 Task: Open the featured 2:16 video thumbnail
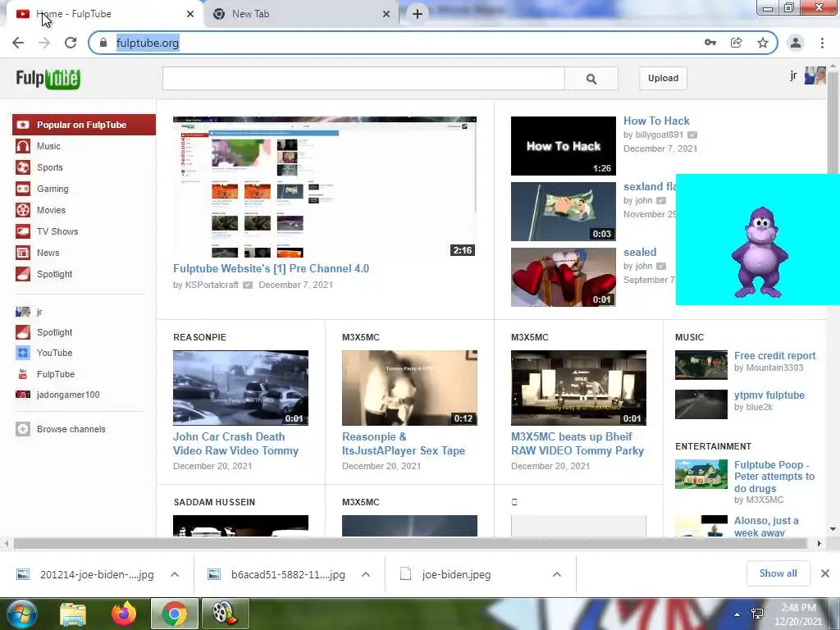[325, 187]
